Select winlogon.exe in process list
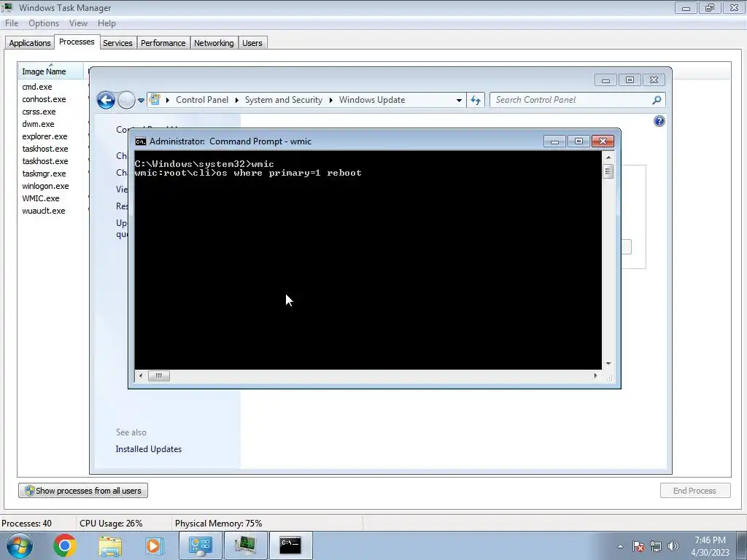747x560 pixels. click(x=45, y=186)
